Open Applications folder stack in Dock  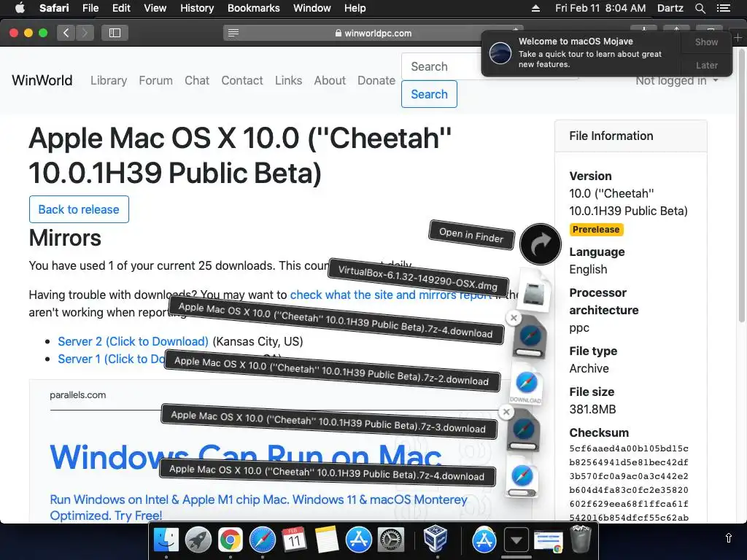pyautogui.click(x=484, y=540)
